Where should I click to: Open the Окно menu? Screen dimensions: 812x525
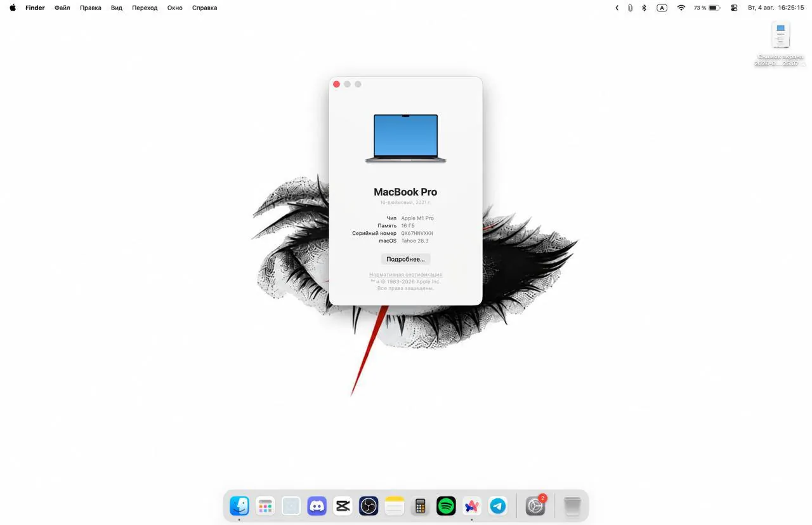[x=174, y=8]
